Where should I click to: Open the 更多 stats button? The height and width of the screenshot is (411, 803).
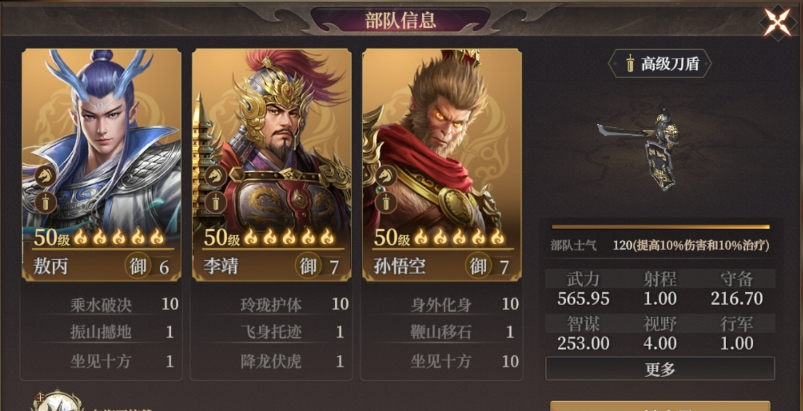click(660, 369)
